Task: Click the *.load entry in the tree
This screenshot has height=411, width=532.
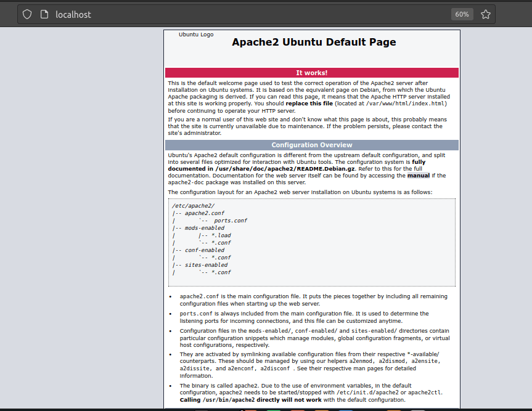Action: (221, 235)
